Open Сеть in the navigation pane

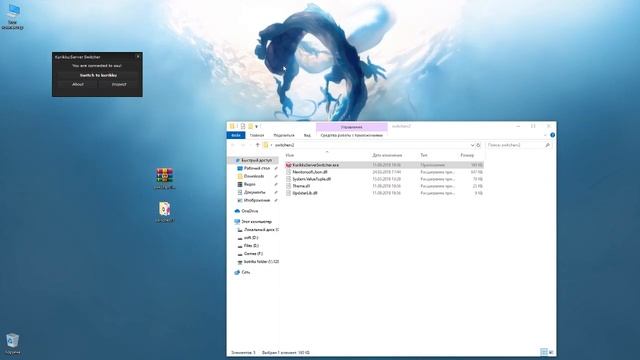point(245,272)
